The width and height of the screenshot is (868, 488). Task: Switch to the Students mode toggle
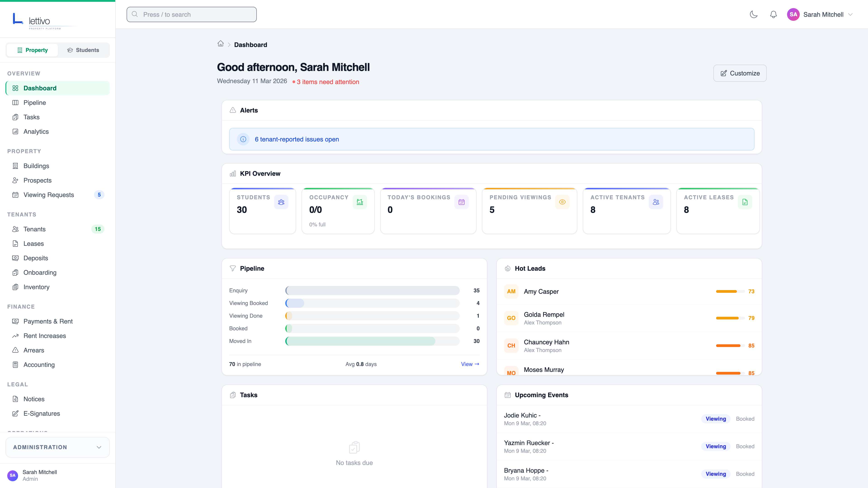[x=83, y=50]
